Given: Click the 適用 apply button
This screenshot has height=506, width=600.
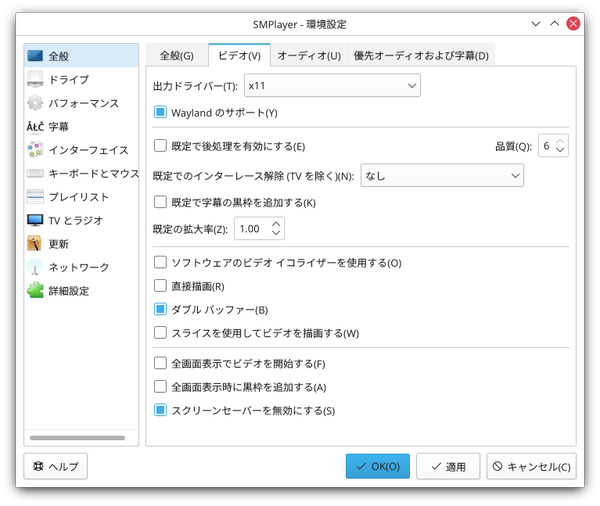Looking at the screenshot, I should point(448,466).
